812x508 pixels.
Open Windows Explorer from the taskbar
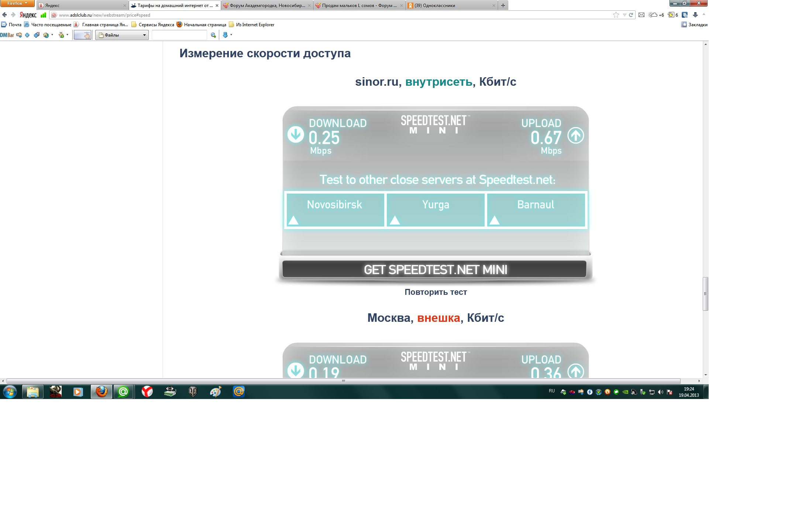[33, 392]
